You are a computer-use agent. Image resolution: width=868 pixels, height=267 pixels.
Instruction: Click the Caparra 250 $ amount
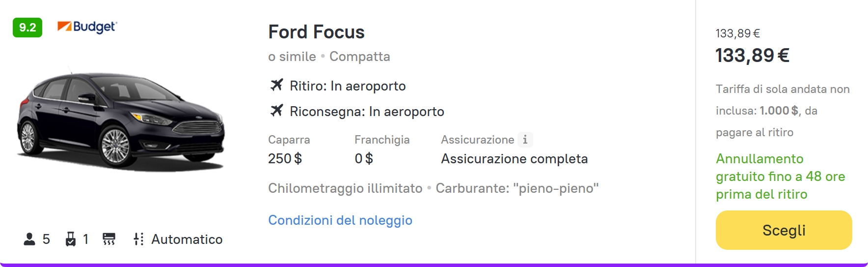click(x=285, y=159)
